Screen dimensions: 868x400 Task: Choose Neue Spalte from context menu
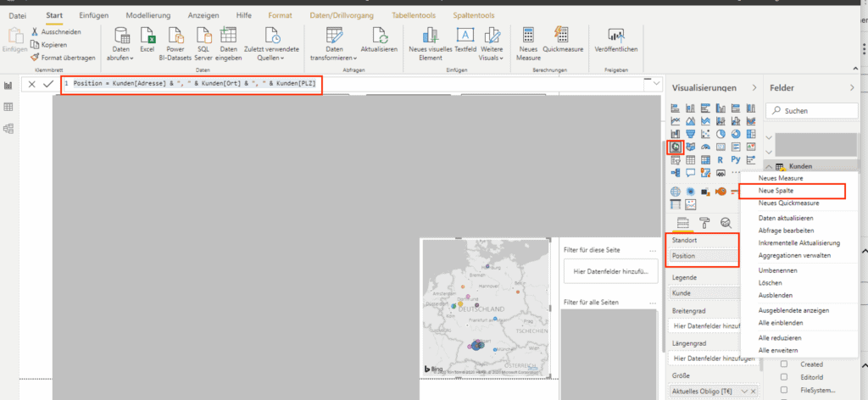pos(776,192)
